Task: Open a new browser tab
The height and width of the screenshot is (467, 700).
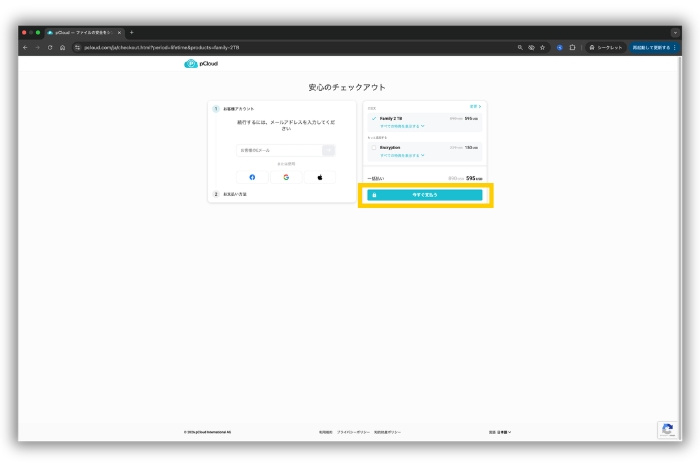Action: click(131, 32)
